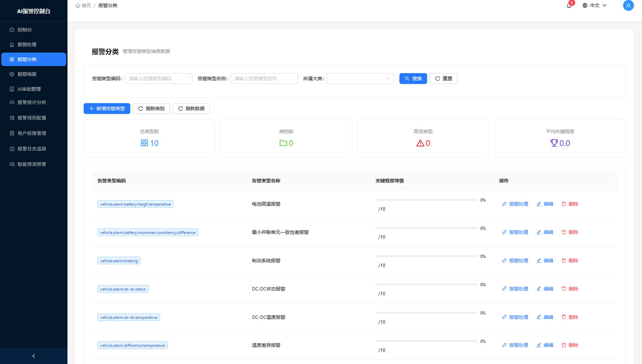Image resolution: width=642 pixels, height=364 pixels.
Task: Go to 报警统计分析 menu item
Action: 32,102
